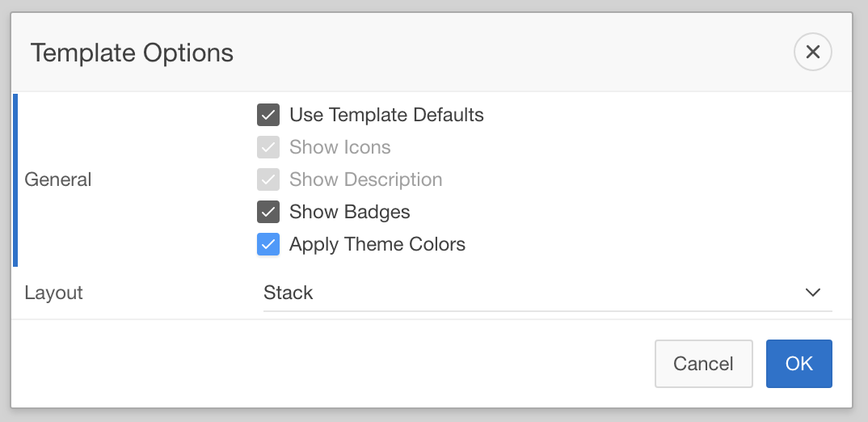Close the Template Options dialog with X
Image resolution: width=868 pixels, height=422 pixels.
click(x=813, y=53)
